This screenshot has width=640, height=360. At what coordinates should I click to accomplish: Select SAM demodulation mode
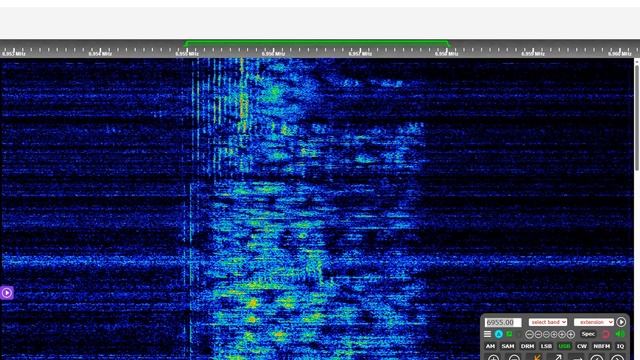pos(508,346)
